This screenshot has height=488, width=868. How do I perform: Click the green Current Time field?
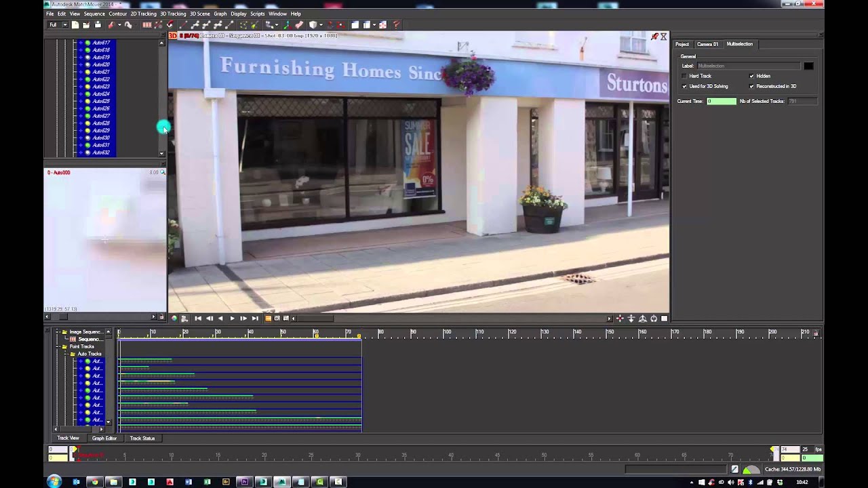(x=722, y=101)
